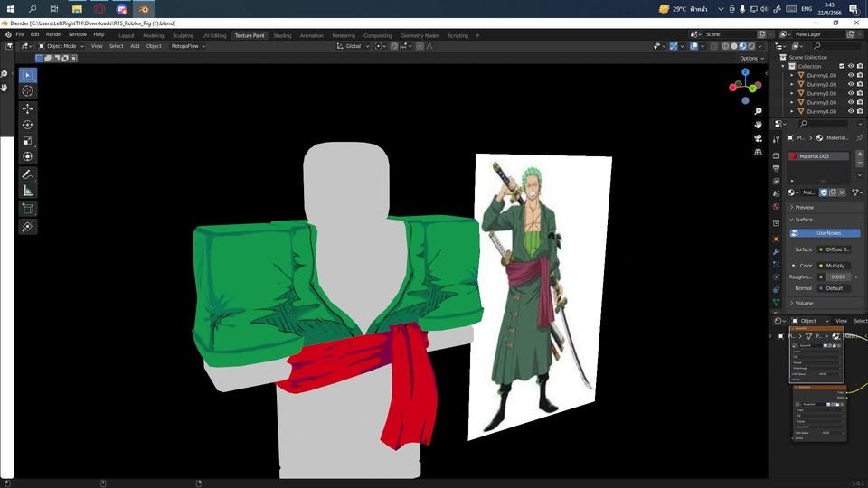Switch to the Shading workspace tab
The width and height of the screenshot is (868, 488).
pos(282,35)
